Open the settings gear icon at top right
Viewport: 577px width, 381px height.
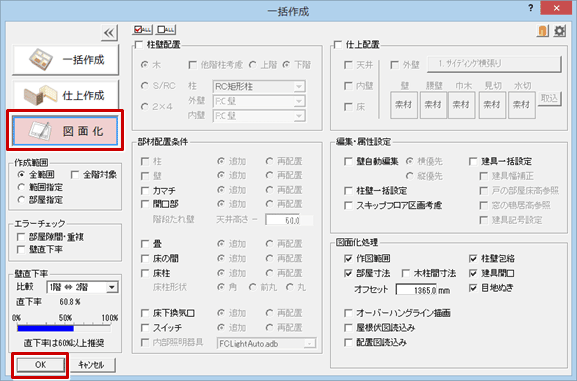(x=559, y=31)
